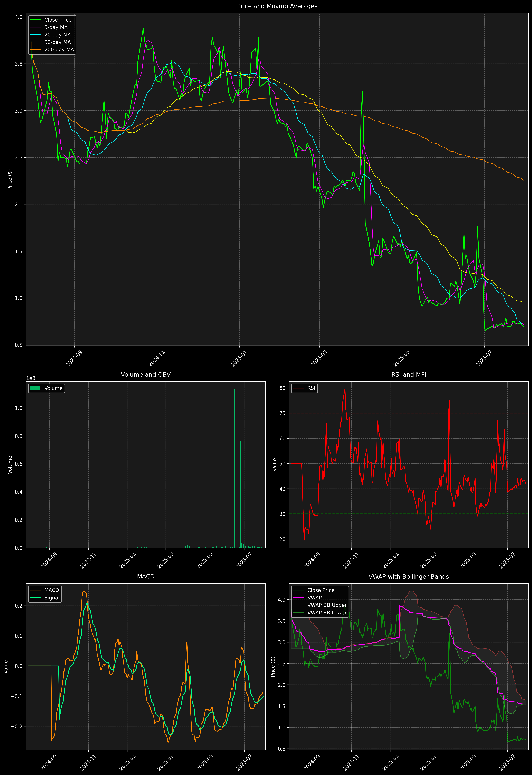The height and width of the screenshot is (775, 532).
Task: Click the 1.5 tick on the VWAP chart
Action: (x=282, y=706)
